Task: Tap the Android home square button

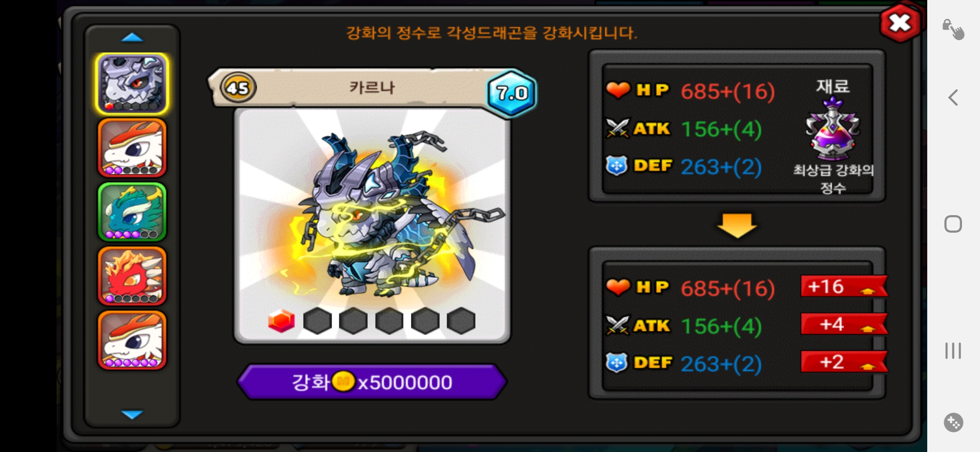Action: [953, 224]
